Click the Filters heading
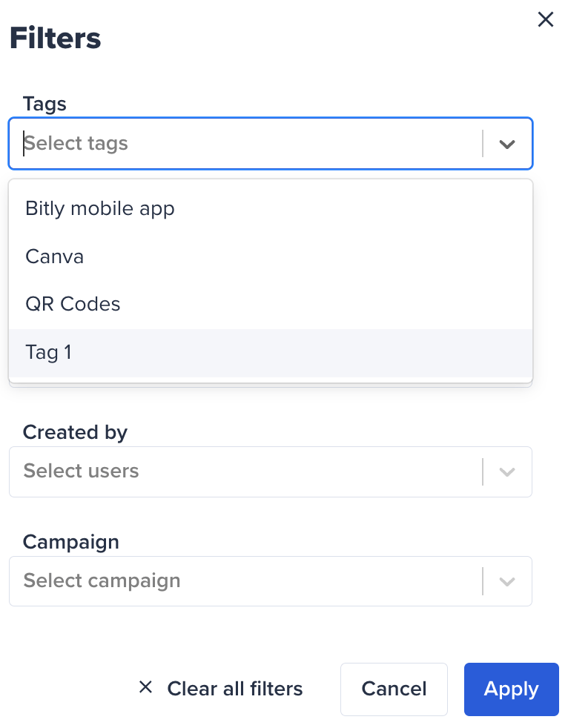 tap(55, 38)
